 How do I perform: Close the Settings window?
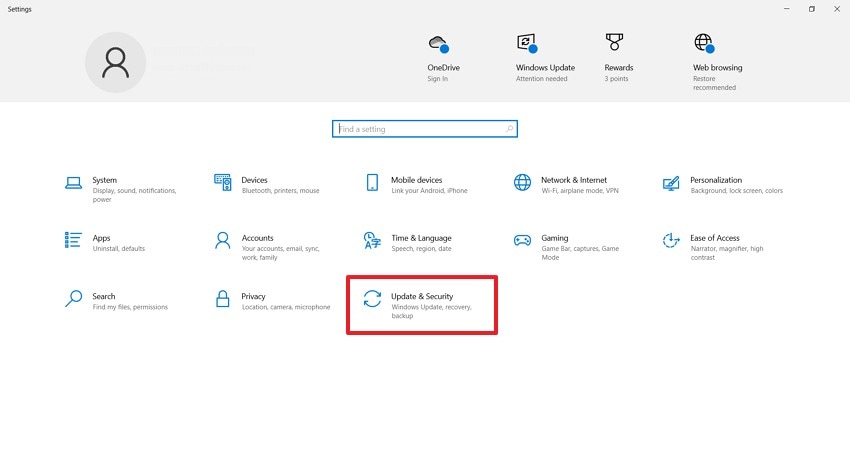pyautogui.click(x=837, y=9)
